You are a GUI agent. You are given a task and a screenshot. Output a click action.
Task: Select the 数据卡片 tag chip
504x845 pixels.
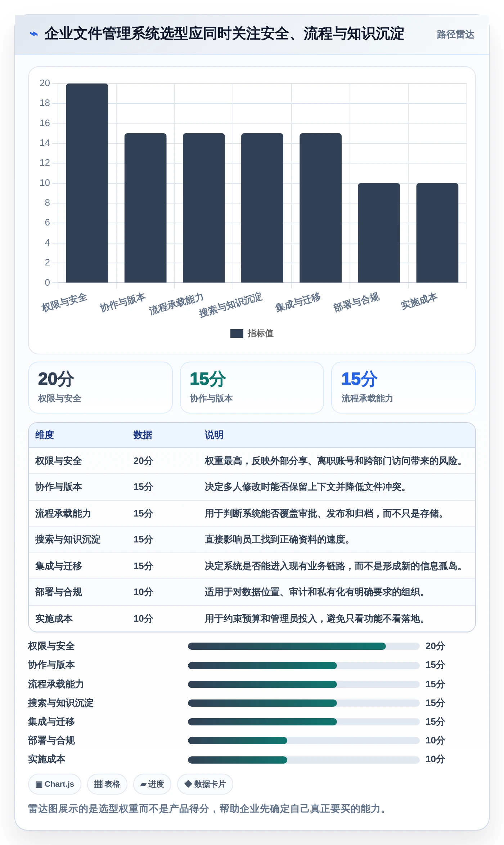(x=205, y=784)
